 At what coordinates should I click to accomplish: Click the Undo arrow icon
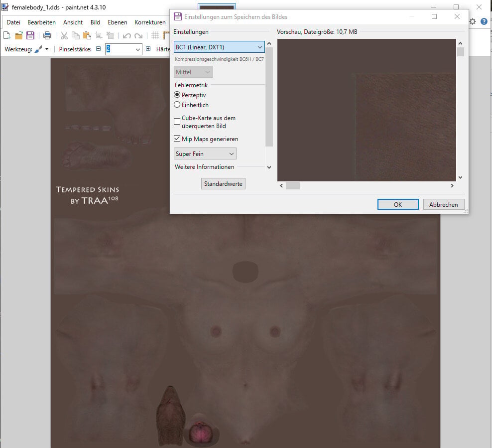point(127,35)
